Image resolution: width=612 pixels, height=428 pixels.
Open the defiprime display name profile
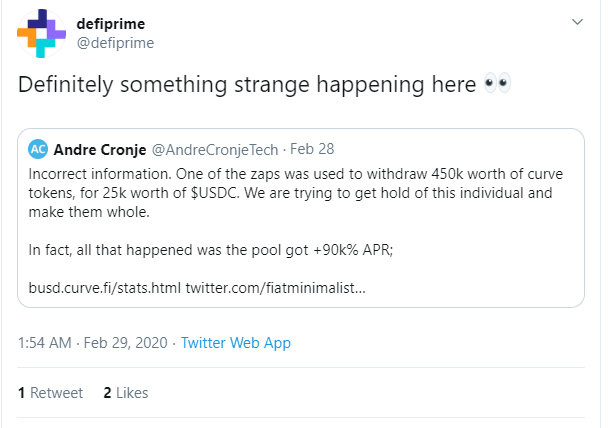click(x=111, y=22)
